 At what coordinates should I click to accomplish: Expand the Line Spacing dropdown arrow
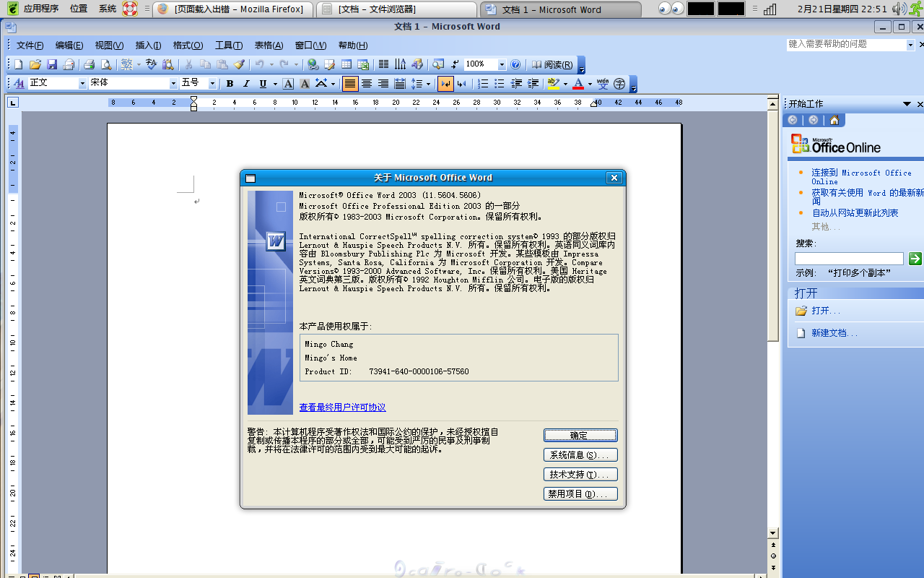coord(428,84)
